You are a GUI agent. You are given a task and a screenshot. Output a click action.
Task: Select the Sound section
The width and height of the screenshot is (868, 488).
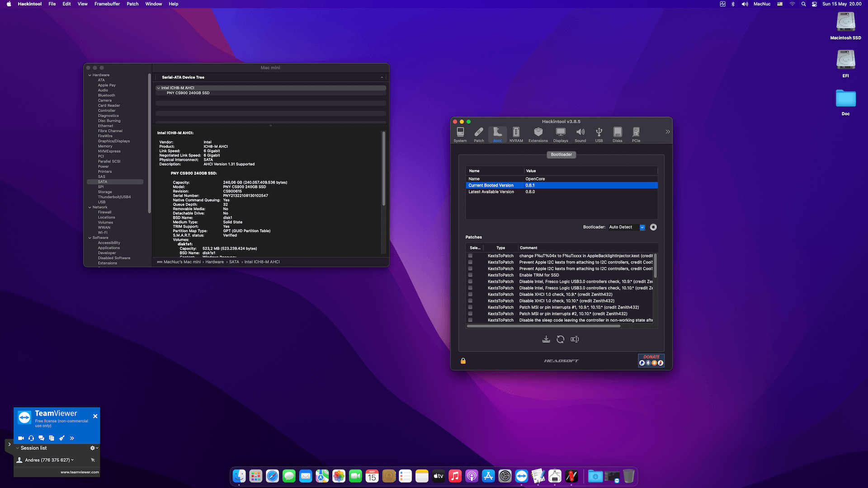(x=580, y=134)
